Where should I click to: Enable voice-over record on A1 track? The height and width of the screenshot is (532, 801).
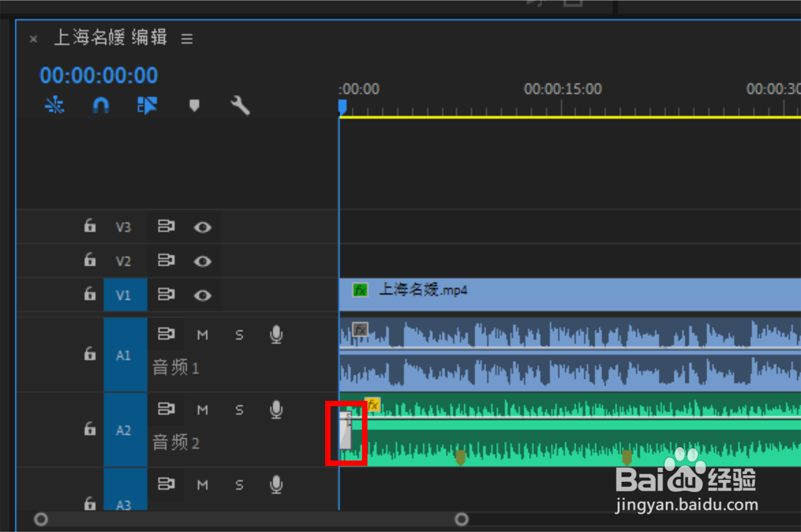pyautogui.click(x=276, y=335)
